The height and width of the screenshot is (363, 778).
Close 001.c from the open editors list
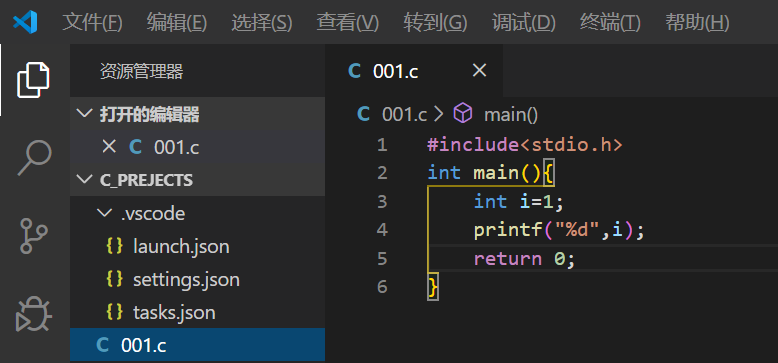109,147
